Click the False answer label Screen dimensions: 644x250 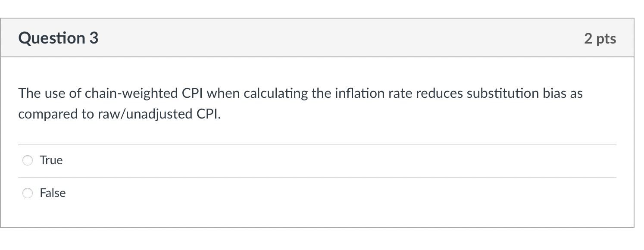(x=52, y=193)
